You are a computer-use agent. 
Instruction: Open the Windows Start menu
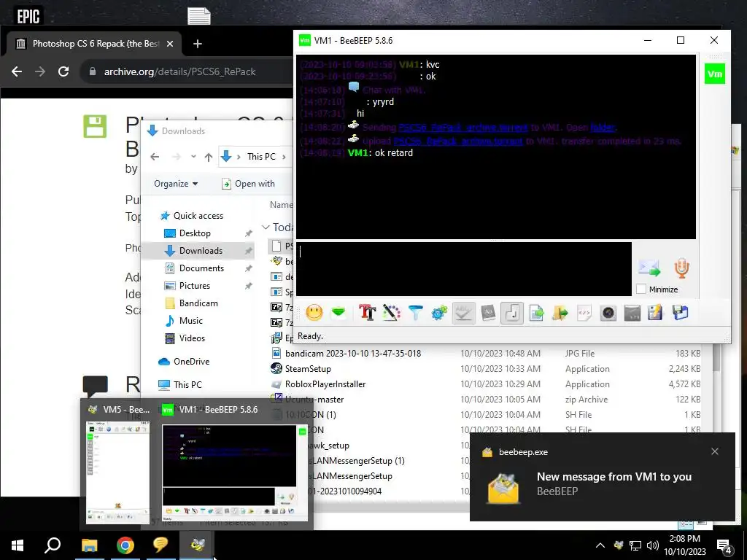18,545
